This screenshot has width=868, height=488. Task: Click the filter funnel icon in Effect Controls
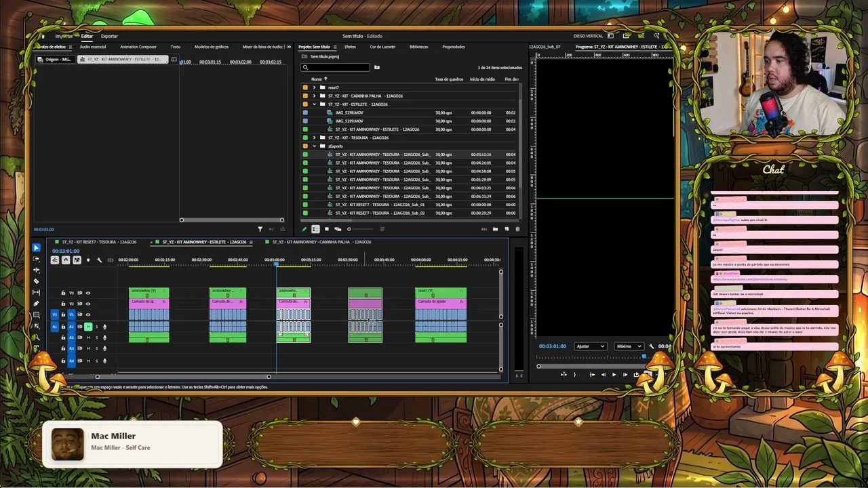click(260, 229)
